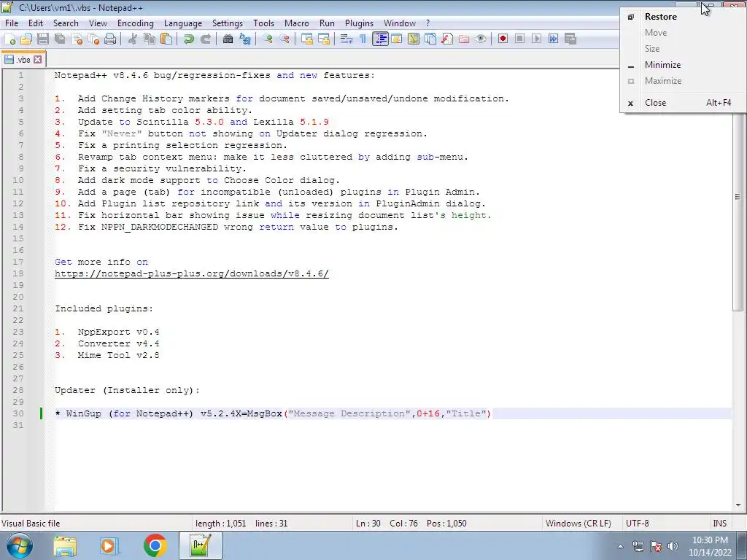Screen dimensions: 747x560
Task: Click Save Current Recorded Macro icon
Action: point(570,39)
